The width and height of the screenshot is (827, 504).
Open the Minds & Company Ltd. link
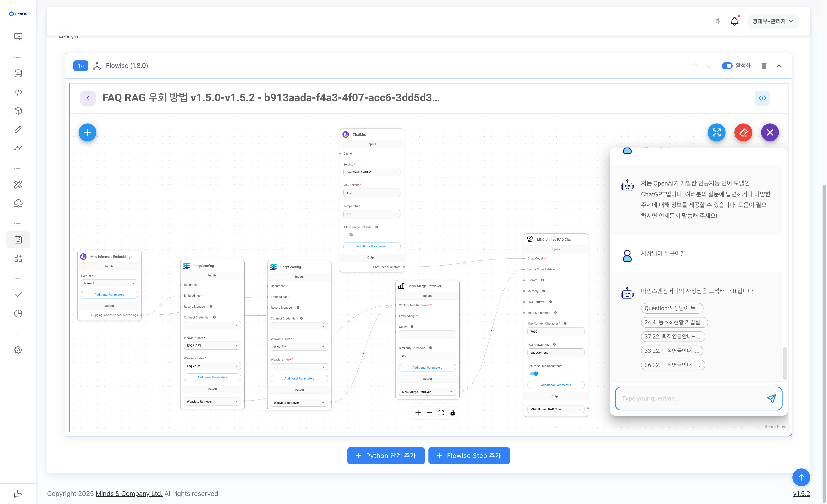coord(129,494)
